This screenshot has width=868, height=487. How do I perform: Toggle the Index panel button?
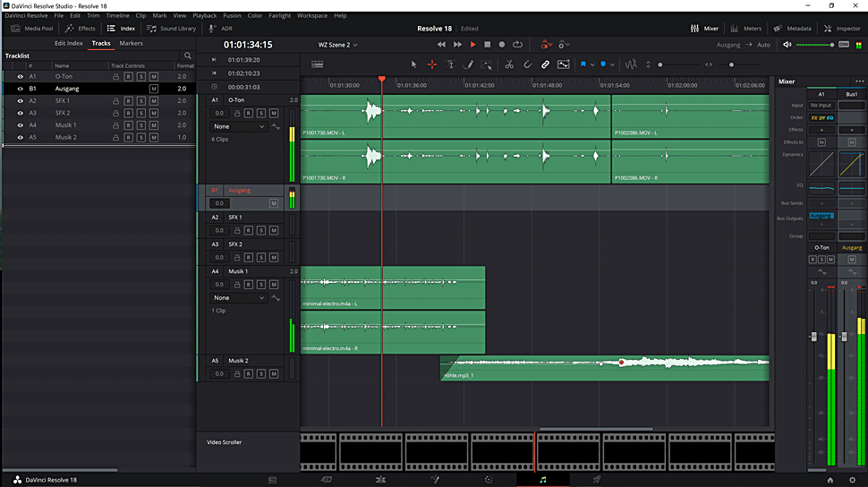pos(121,29)
